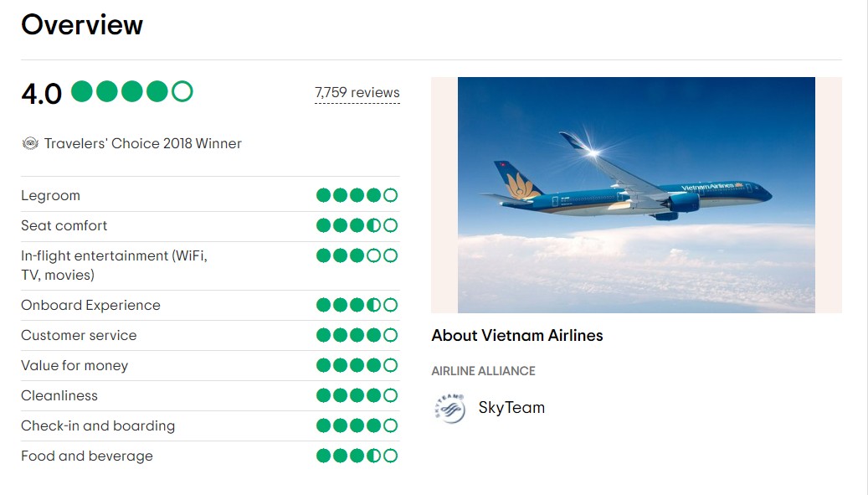Click the Overview heading
The height and width of the screenshot is (495, 868).
tap(82, 25)
